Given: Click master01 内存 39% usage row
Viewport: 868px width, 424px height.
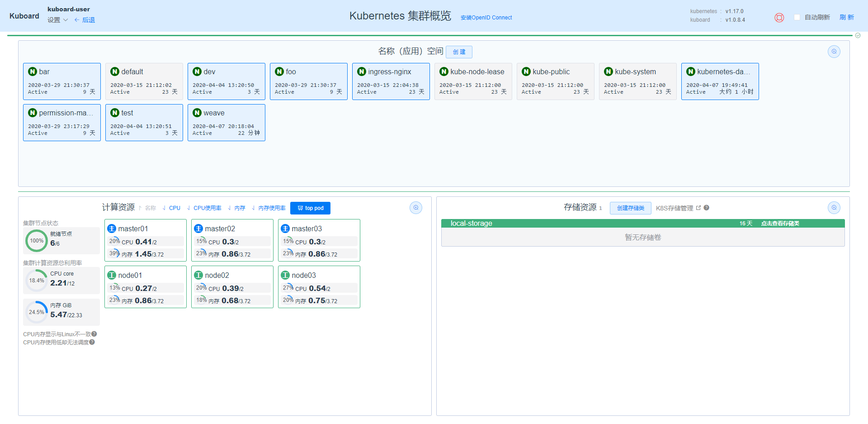Looking at the screenshot, I should click(x=146, y=254).
